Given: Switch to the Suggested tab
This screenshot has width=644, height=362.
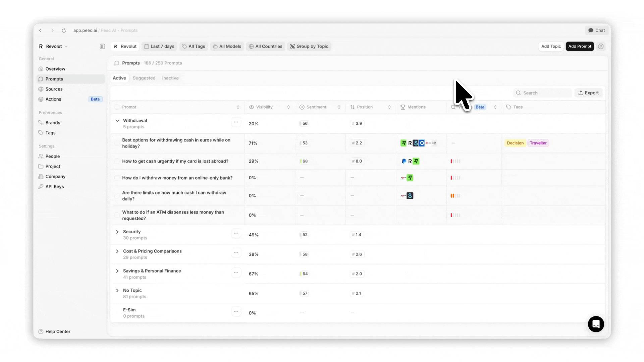Looking at the screenshot, I should click(144, 78).
